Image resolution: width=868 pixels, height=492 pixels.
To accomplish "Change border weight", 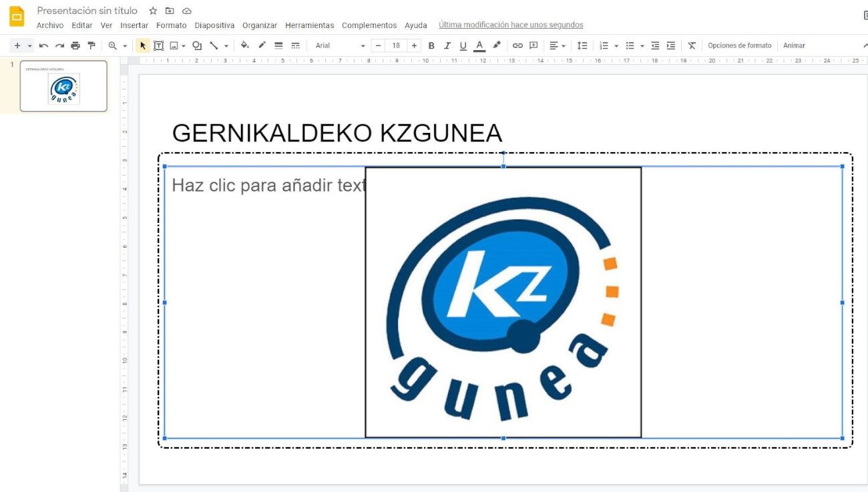I will (x=278, y=45).
